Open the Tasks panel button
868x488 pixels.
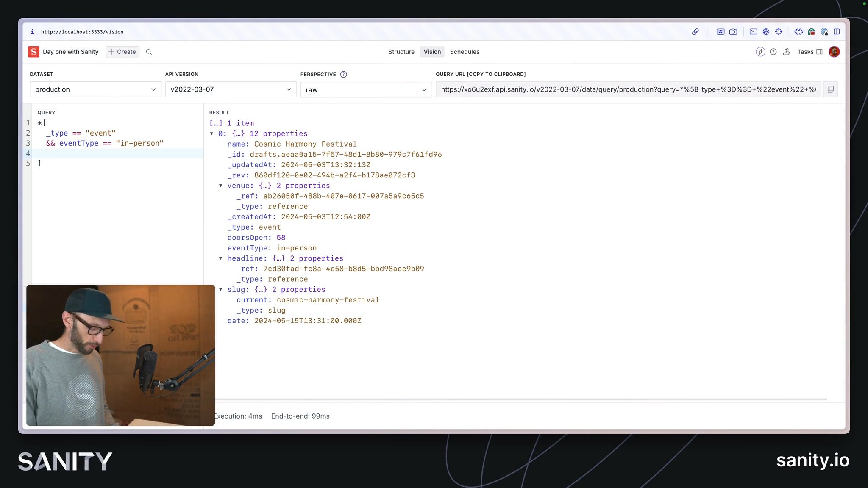(810, 52)
